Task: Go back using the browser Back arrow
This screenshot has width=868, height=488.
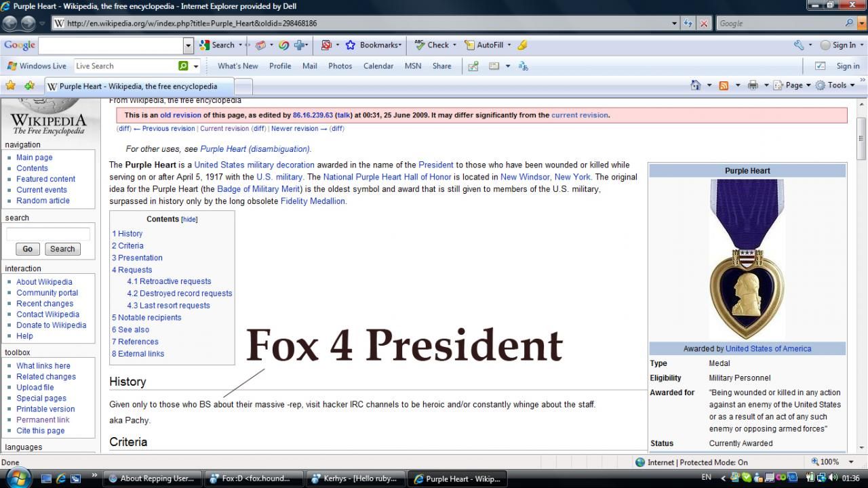Action: click(11, 23)
